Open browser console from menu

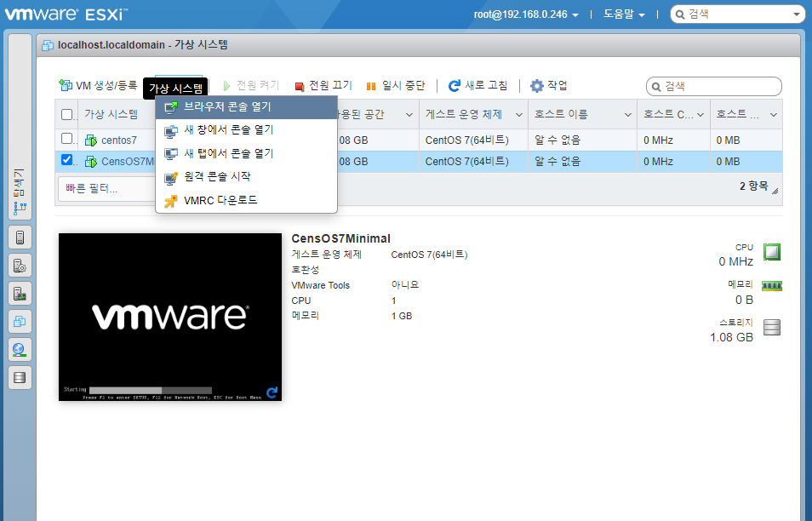(x=247, y=107)
